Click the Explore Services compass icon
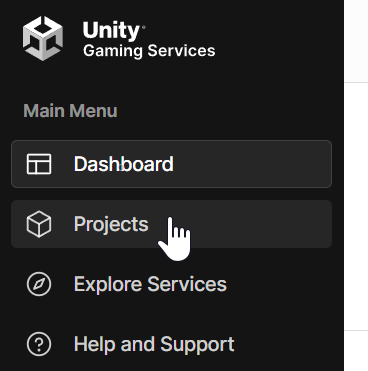Image resolution: width=368 pixels, height=371 pixels. [39, 284]
